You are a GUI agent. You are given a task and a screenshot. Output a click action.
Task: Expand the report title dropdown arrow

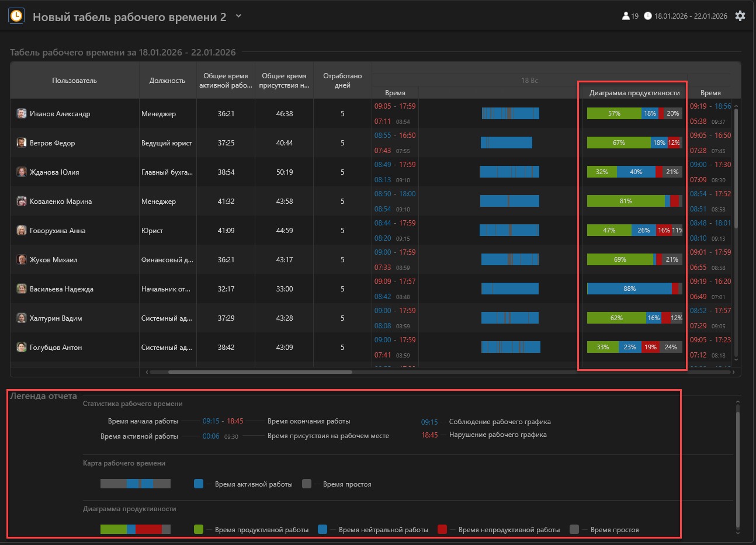pos(238,16)
